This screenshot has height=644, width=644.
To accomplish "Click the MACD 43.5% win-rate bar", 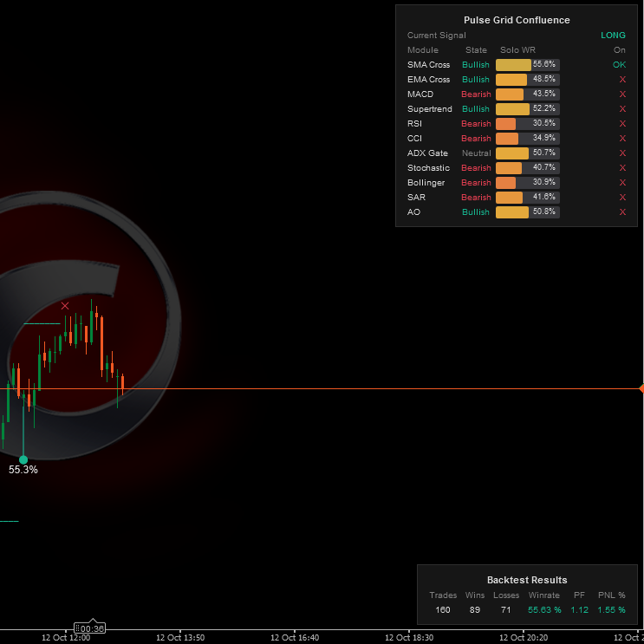I will click(x=527, y=94).
